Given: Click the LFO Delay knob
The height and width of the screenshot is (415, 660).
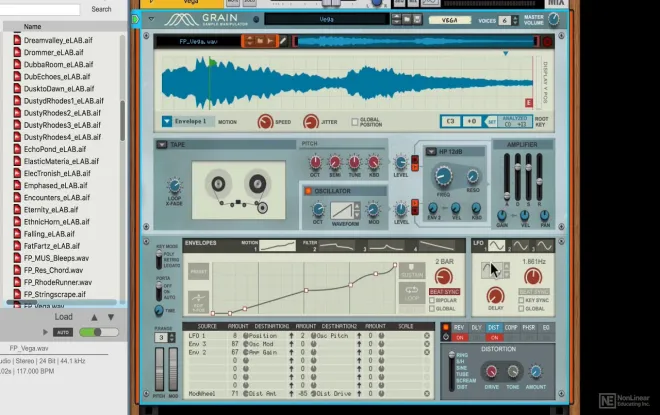Looking at the screenshot, I should click(495, 295).
